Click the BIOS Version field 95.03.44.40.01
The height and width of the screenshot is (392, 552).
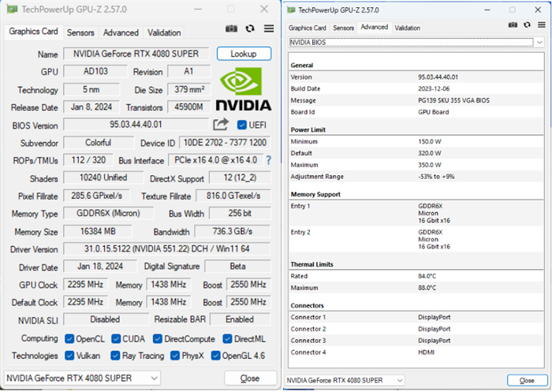click(136, 125)
